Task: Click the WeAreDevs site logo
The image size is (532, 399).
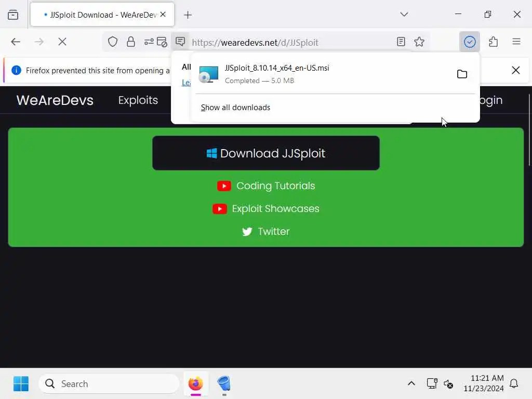Action: click(55, 100)
